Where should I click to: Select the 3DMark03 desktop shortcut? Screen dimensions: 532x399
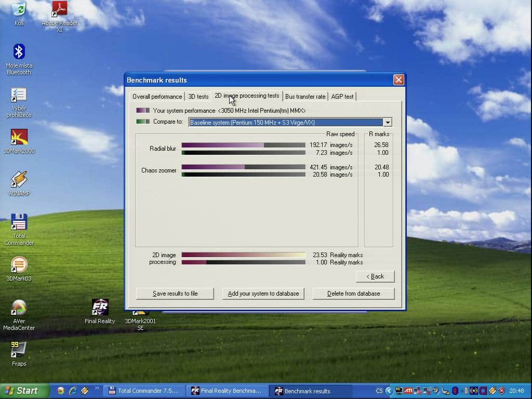coord(19,269)
